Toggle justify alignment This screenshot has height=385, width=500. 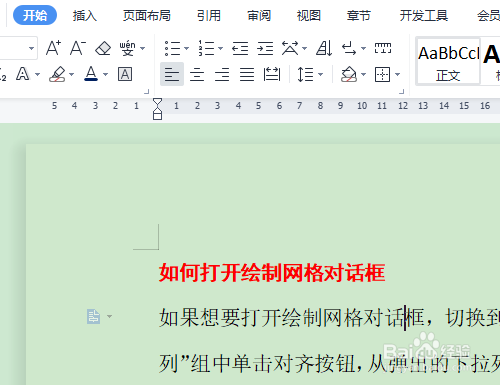(x=247, y=74)
